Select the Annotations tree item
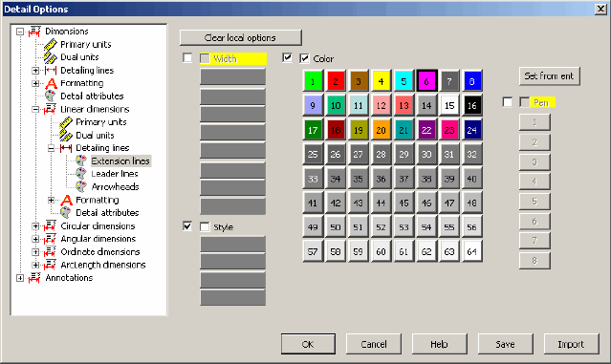 [69, 278]
